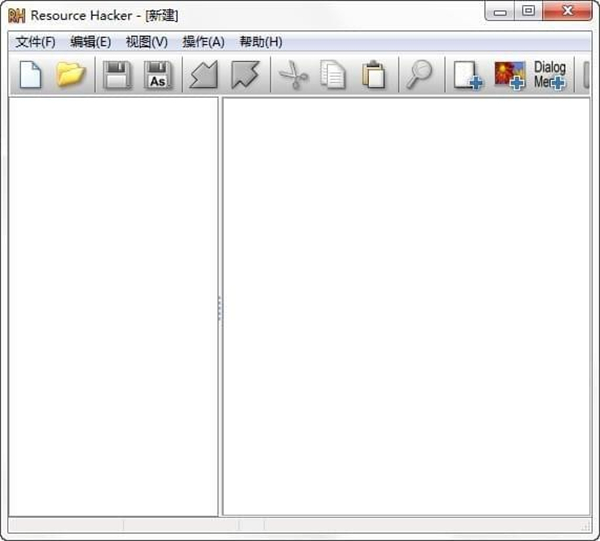Click the right-pointing arrow toolbar icon

coord(244,75)
